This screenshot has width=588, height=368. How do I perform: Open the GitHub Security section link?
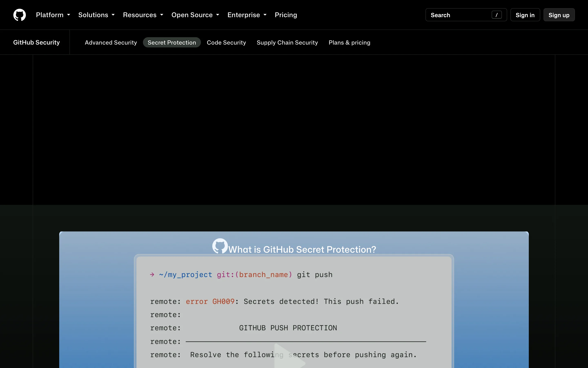[37, 42]
